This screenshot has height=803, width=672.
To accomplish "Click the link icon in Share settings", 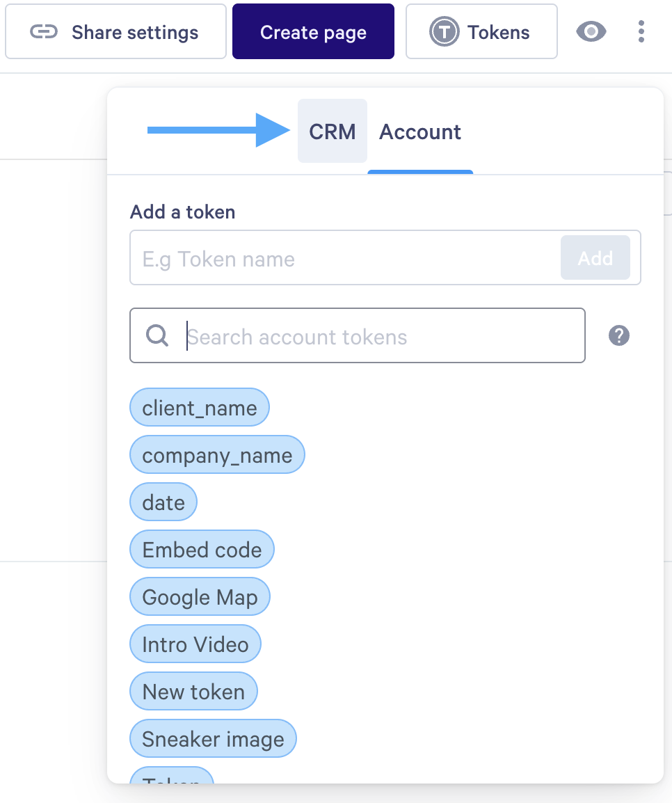I will (44, 32).
